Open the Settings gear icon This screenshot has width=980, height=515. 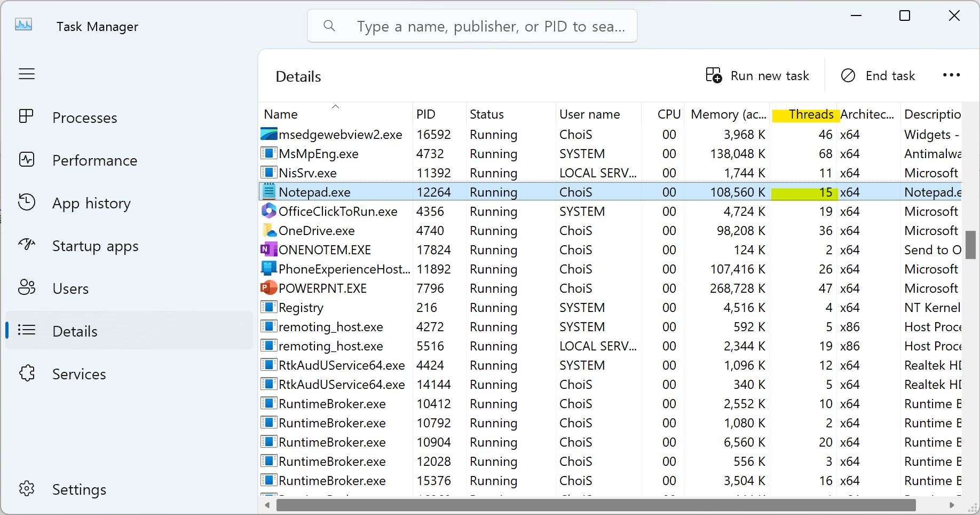click(27, 488)
